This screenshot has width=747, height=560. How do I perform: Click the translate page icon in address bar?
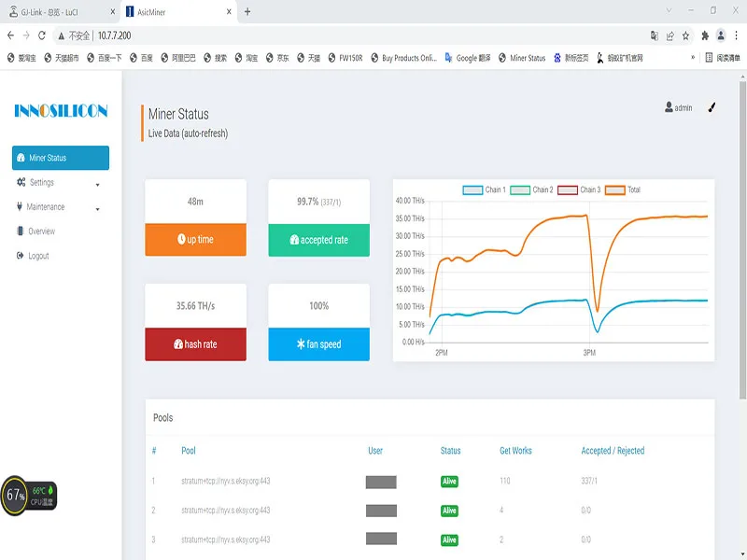[x=655, y=35]
